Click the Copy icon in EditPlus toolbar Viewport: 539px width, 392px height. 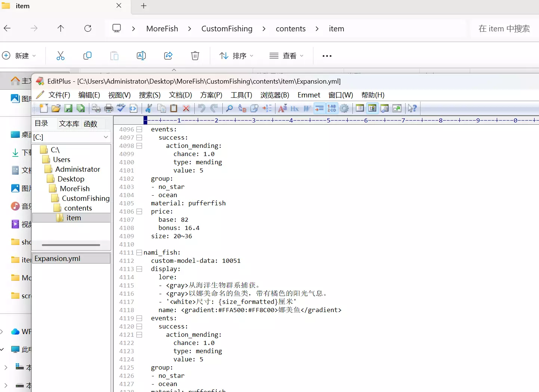(161, 108)
